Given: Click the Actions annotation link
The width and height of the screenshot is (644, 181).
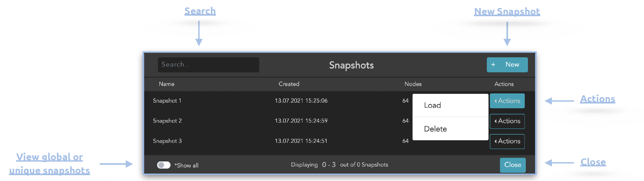Looking at the screenshot, I should tap(597, 99).
